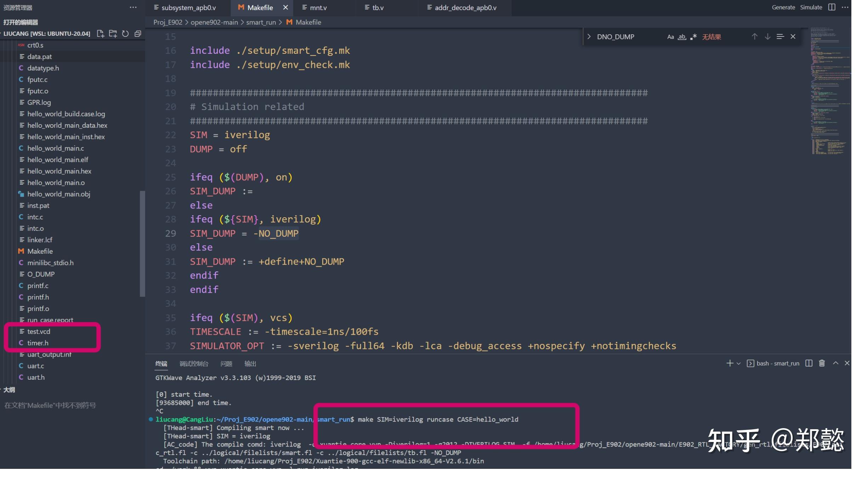Screen dimensions: 868x477
Task: Toggle Match Whole Word option
Action: tap(682, 37)
